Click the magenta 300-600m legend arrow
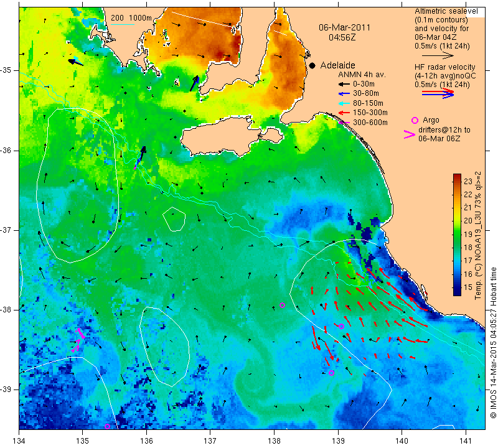This screenshot has height=448, width=498. (x=344, y=123)
